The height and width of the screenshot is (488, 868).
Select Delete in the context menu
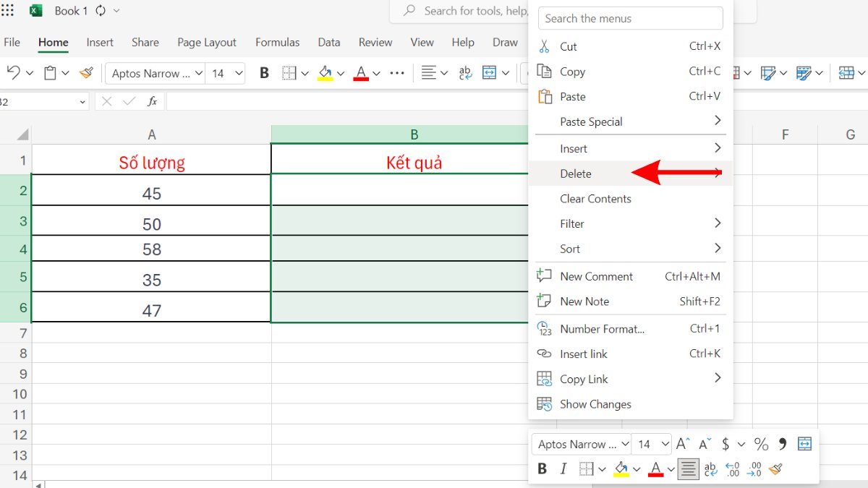[630, 174]
